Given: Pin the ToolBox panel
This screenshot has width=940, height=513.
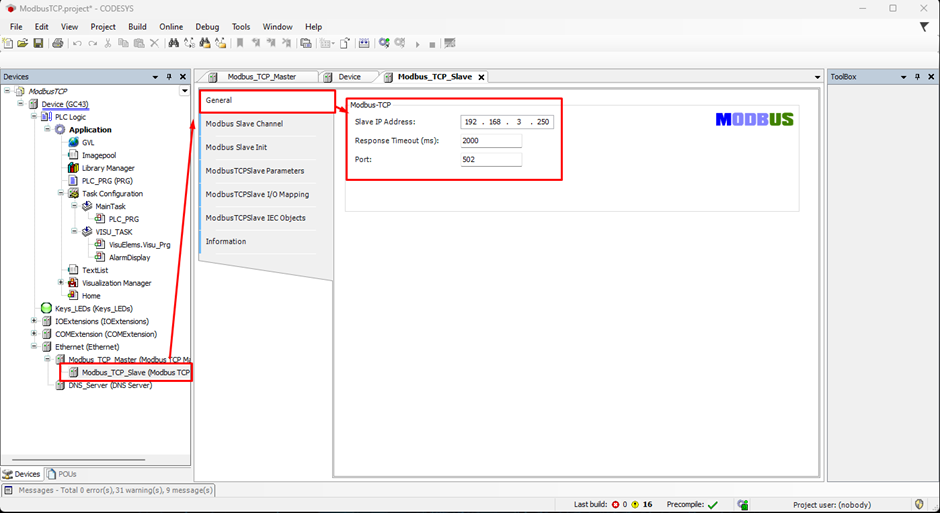Looking at the screenshot, I should (917, 77).
